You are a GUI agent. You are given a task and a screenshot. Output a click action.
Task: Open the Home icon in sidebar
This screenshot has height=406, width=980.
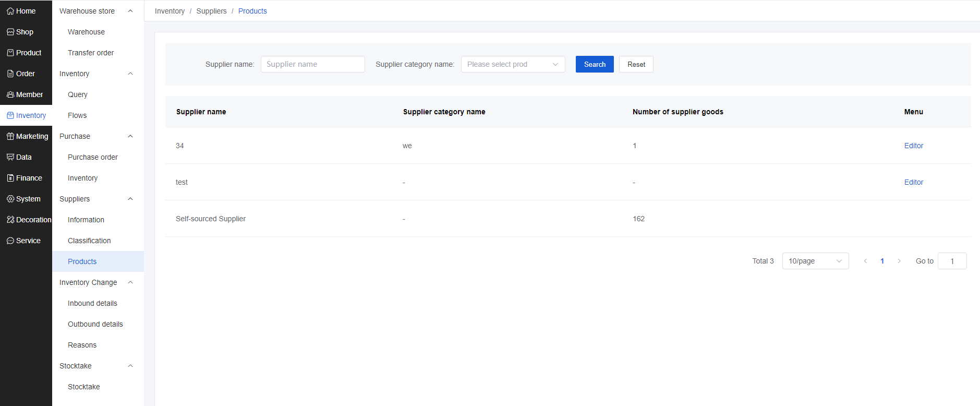point(10,11)
